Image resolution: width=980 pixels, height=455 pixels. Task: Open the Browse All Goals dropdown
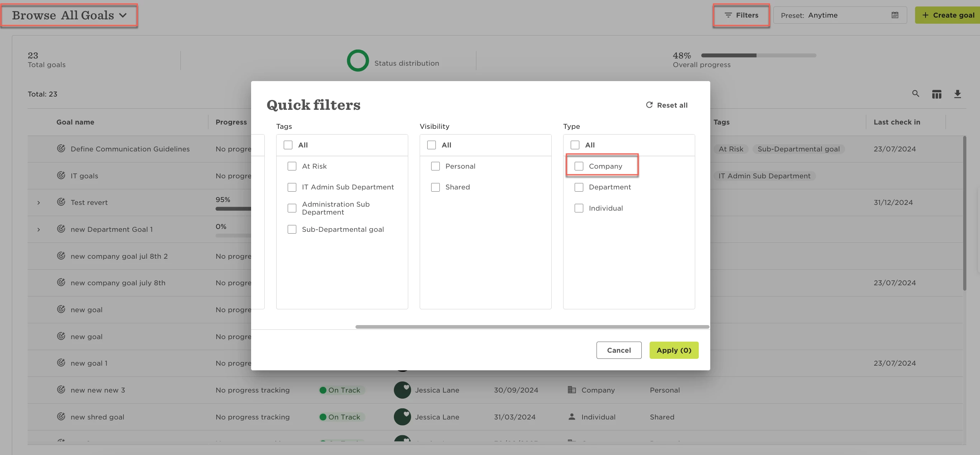[x=69, y=15]
